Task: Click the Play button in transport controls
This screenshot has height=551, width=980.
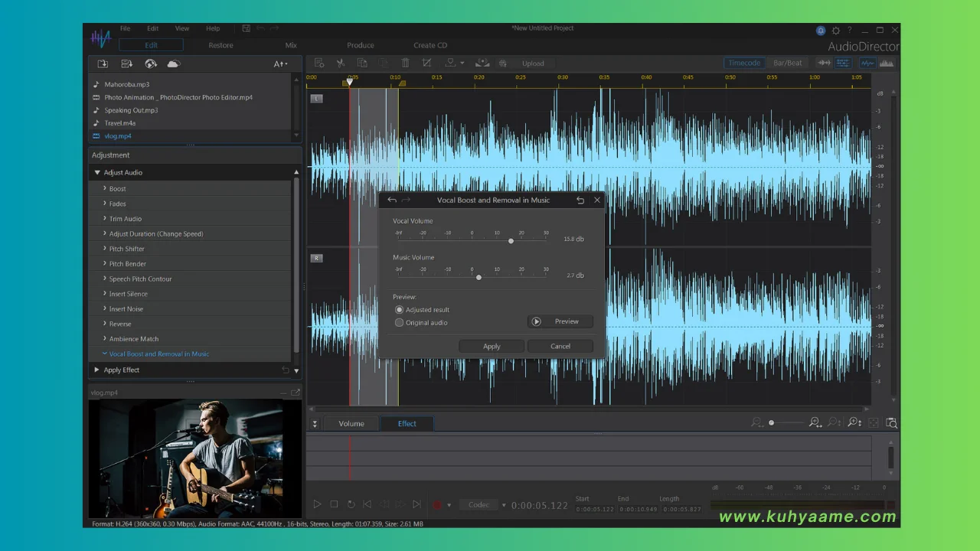Action: coord(317,504)
